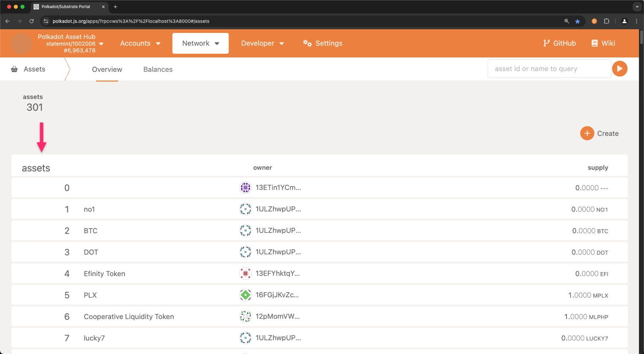Click the identicon for owner 13ETin1YCm
644x354 pixels.
coord(245,188)
